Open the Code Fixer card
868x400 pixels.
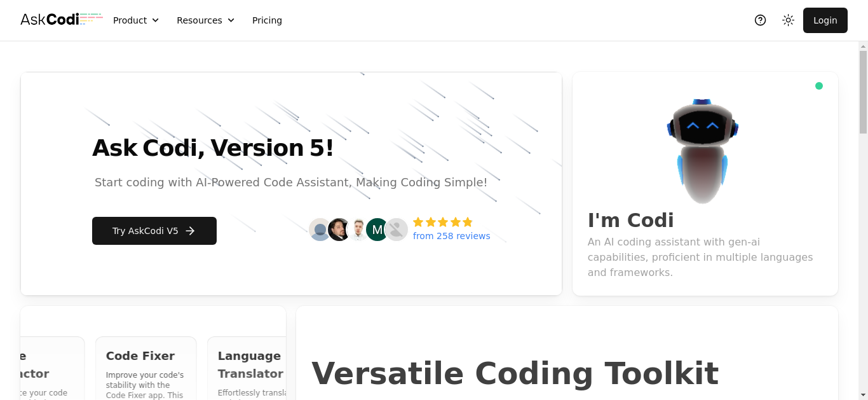(x=146, y=369)
